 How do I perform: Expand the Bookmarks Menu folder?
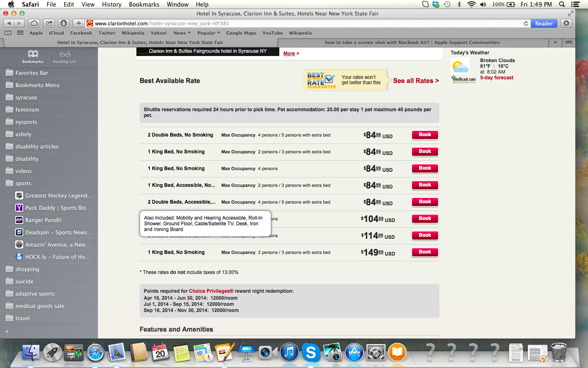[x=49, y=85]
